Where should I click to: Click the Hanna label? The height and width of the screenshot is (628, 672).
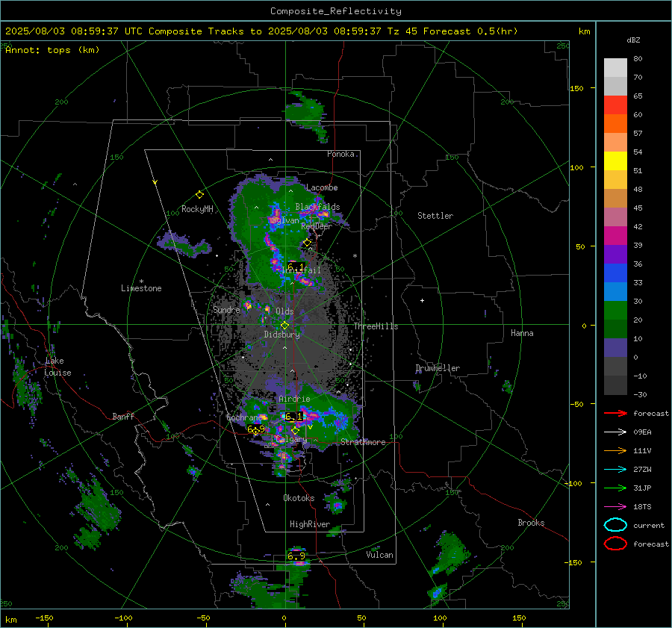pyautogui.click(x=522, y=333)
